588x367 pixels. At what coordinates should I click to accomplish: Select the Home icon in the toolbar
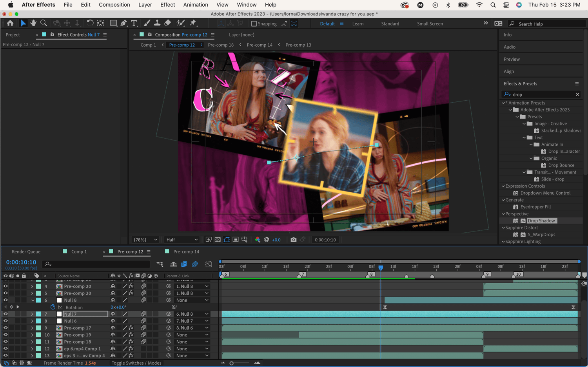(10, 24)
